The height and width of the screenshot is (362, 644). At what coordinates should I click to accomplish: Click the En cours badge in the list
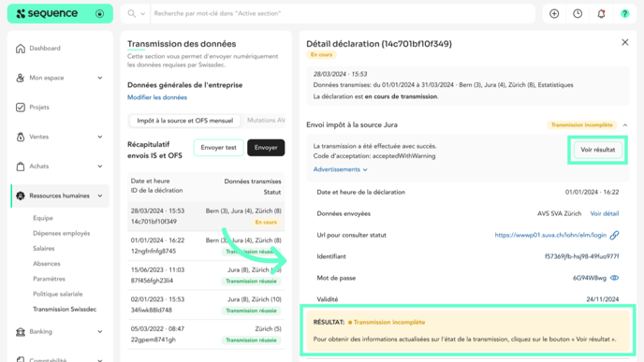point(266,223)
